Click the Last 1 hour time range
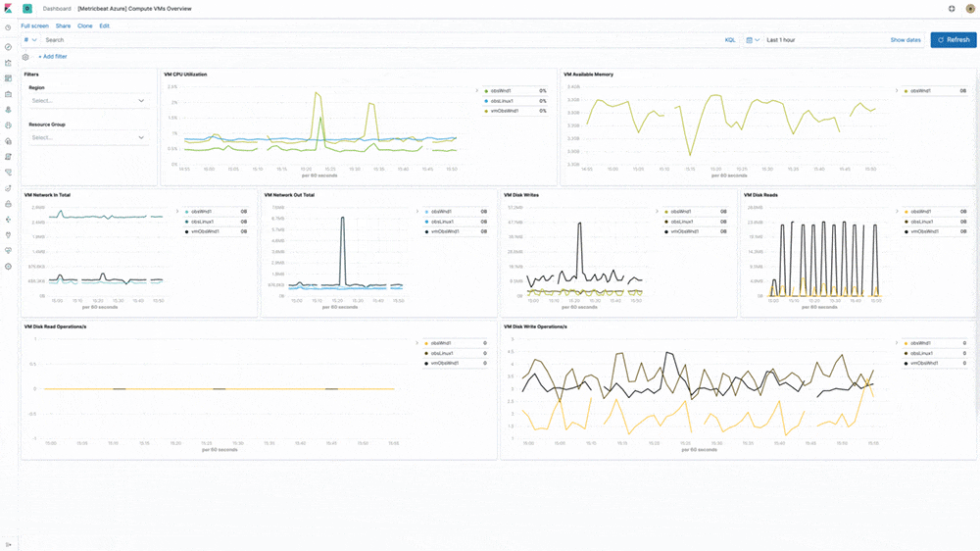Image resolution: width=980 pixels, height=551 pixels. coord(781,40)
